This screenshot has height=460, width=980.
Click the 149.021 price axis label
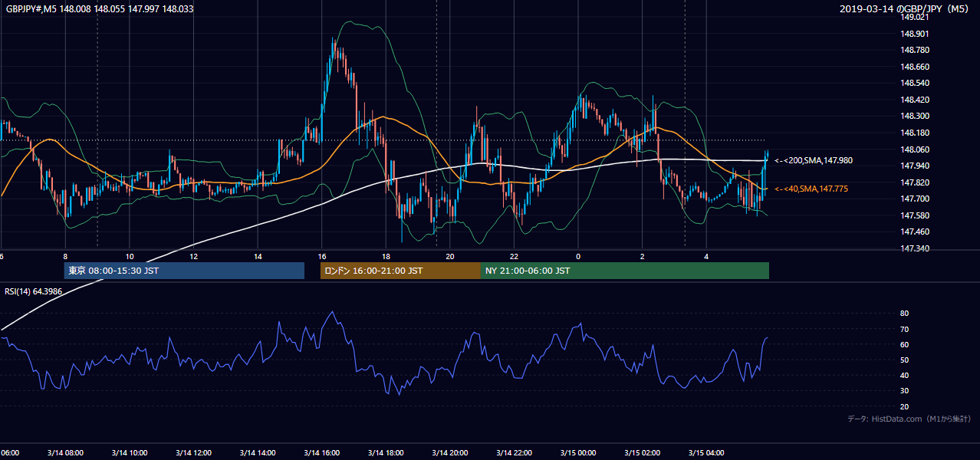[x=916, y=18]
